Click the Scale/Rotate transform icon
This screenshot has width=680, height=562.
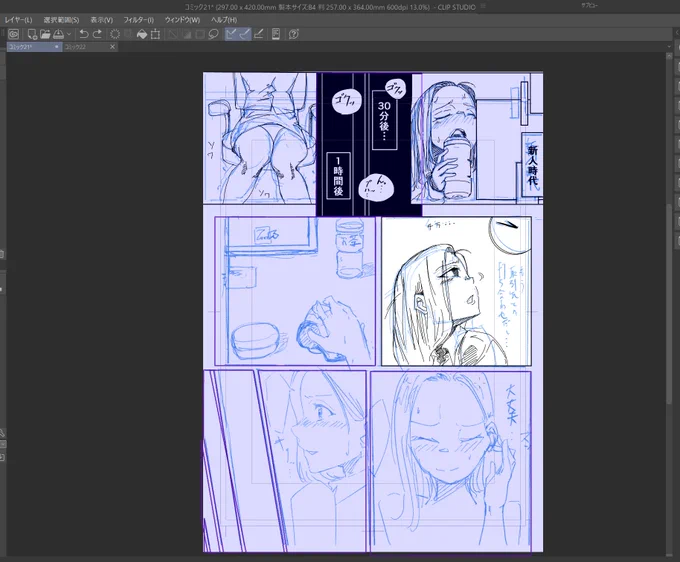coord(155,34)
